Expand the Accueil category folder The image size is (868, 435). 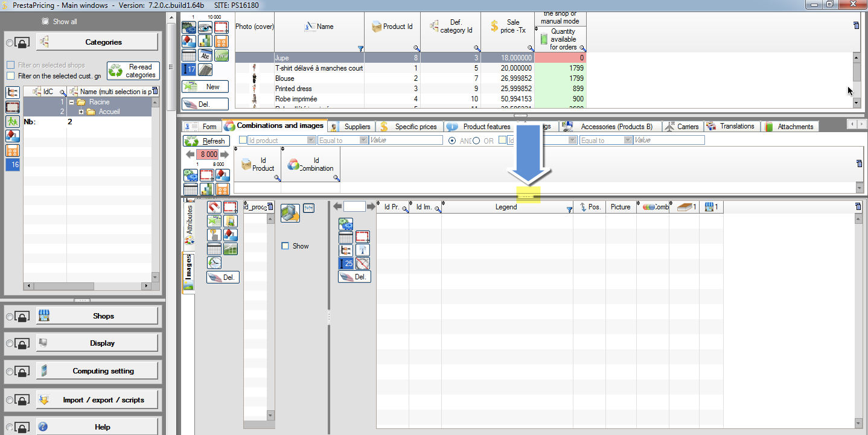(81, 112)
